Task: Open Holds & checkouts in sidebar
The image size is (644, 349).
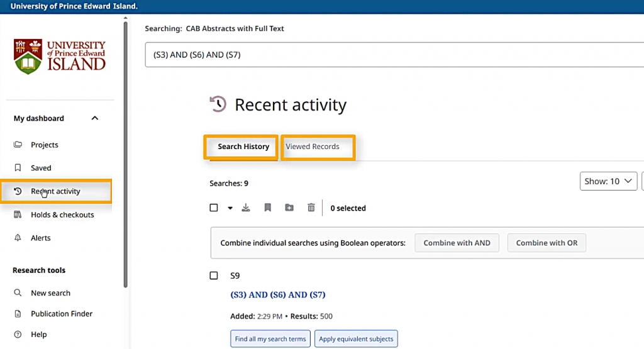Action: coord(62,214)
